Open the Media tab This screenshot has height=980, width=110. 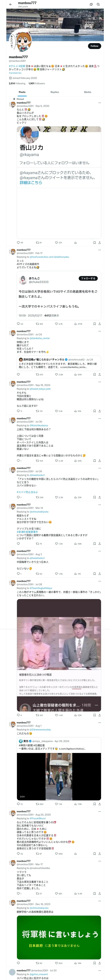(x=88, y=92)
